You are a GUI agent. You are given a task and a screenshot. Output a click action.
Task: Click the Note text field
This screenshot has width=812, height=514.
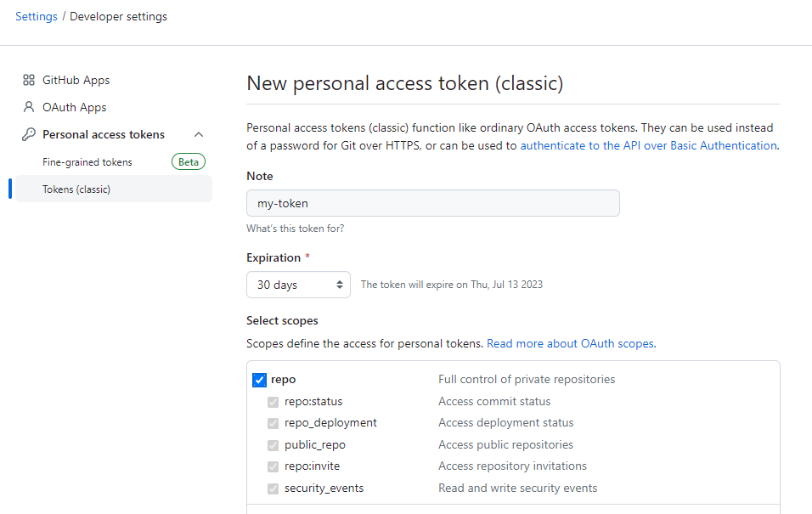pyautogui.click(x=432, y=203)
